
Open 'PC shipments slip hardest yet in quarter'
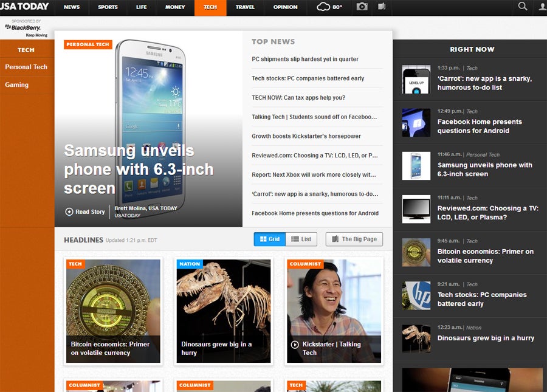[305, 59]
